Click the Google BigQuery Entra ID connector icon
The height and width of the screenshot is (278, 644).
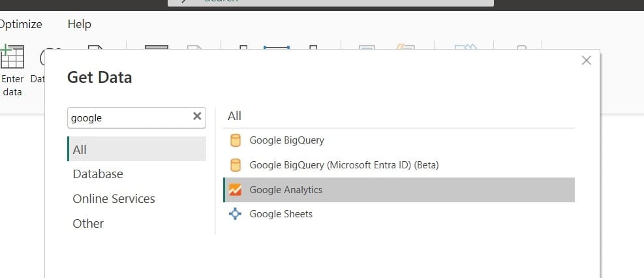(x=236, y=165)
